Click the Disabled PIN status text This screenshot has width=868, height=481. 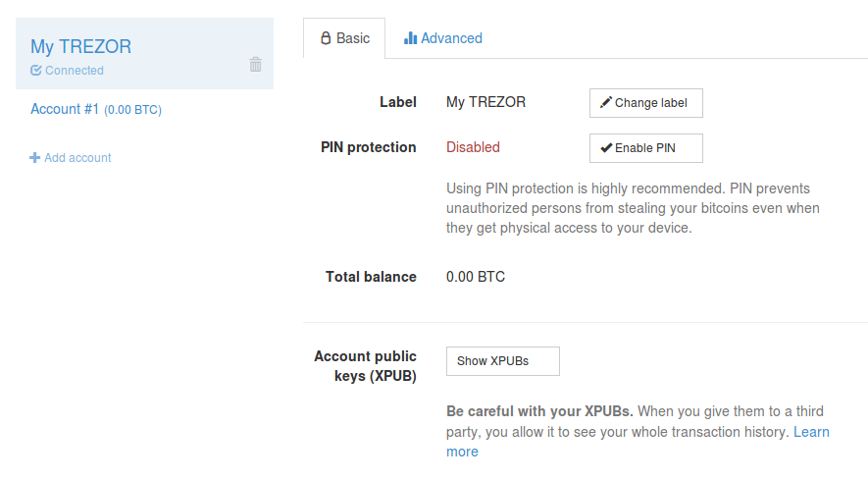point(473,147)
